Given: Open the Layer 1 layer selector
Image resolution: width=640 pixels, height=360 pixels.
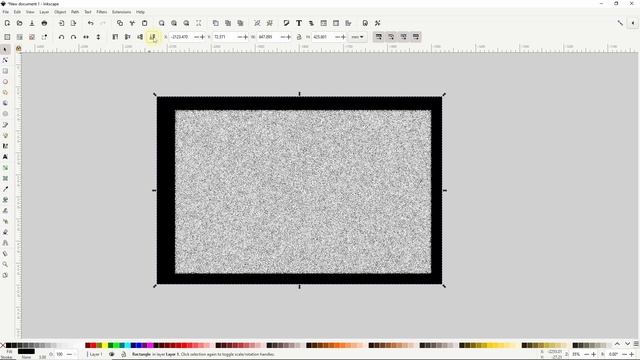Looking at the screenshot, I should coord(96,354).
